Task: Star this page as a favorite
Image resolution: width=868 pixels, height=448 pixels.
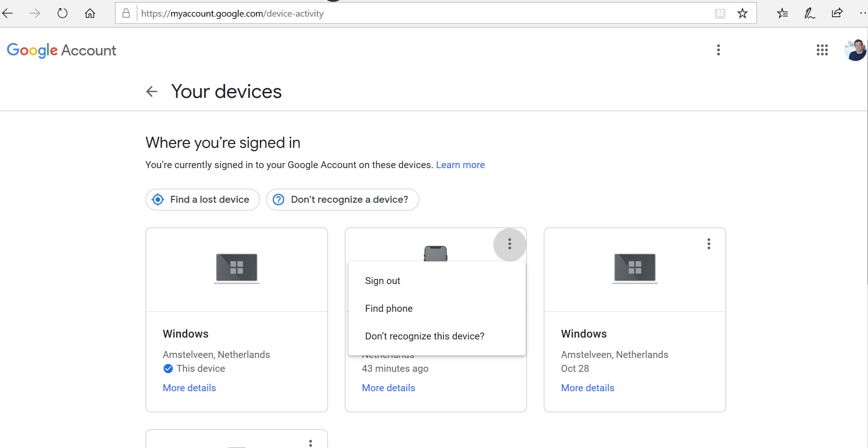Action: point(742,13)
